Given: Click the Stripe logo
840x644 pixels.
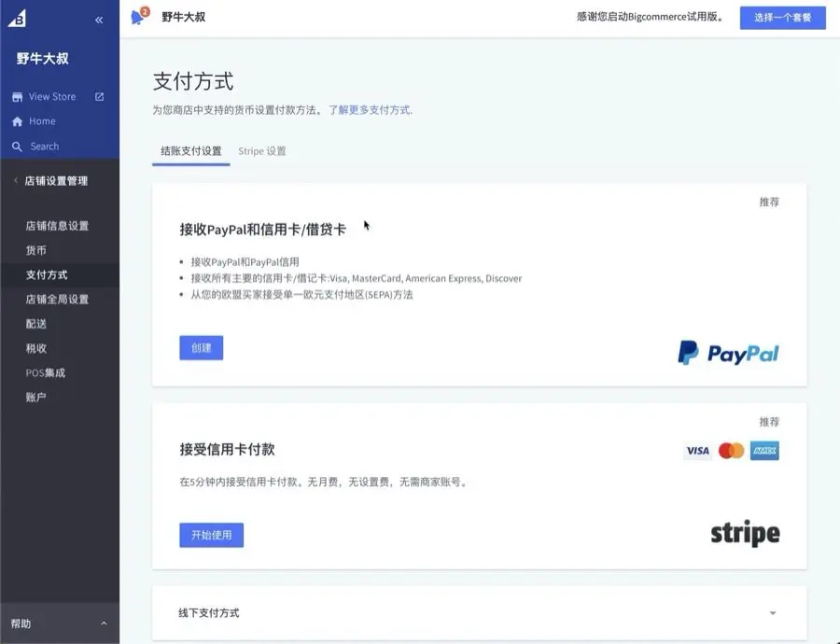Looking at the screenshot, I should click(x=745, y=534).
